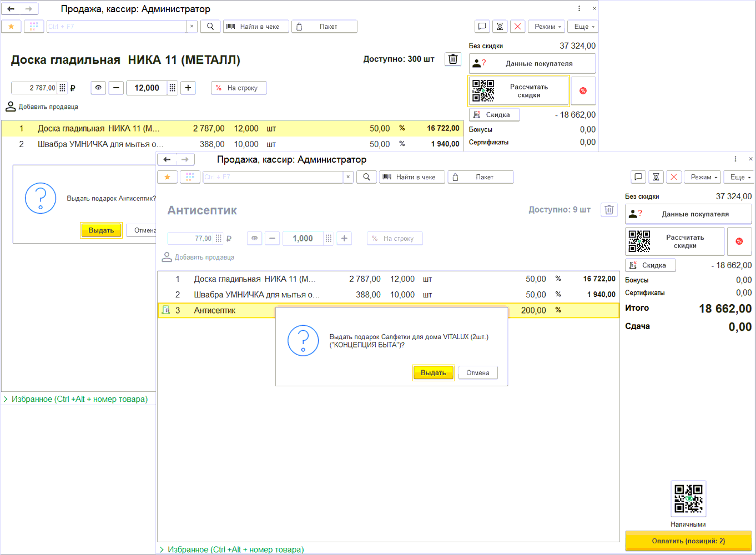756x555 pixels.
Task: Open the 'Режим' dropdown in the front window
Action: tap(703, 177)
